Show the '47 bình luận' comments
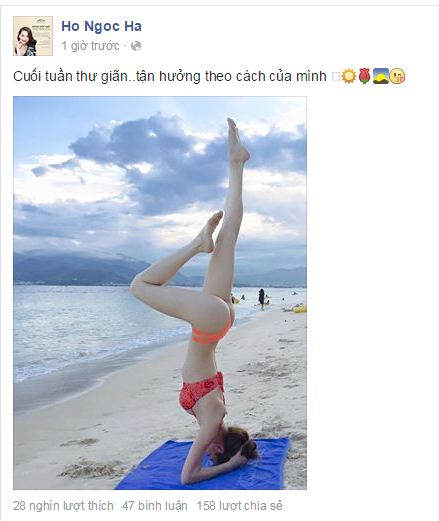The width and height of the screenshot is (439, 521). pos(155,506)
